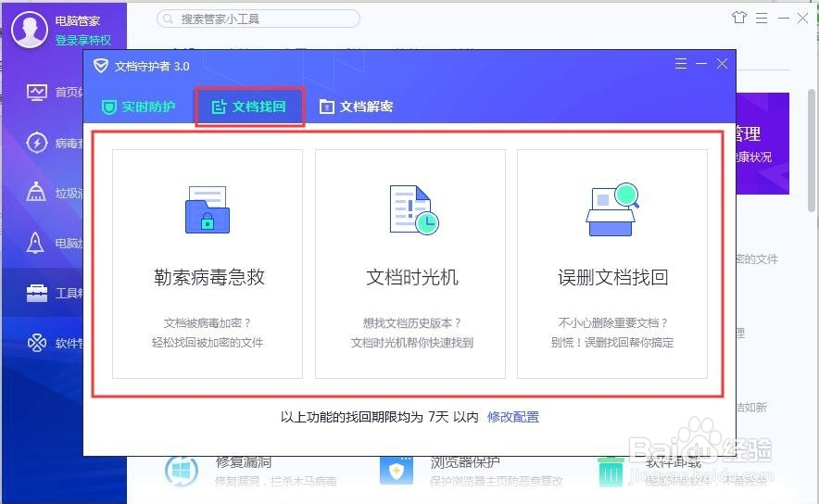Open the skin shirt icon in main window
This screenshot has height=504, width=819.
click(739, 18)
